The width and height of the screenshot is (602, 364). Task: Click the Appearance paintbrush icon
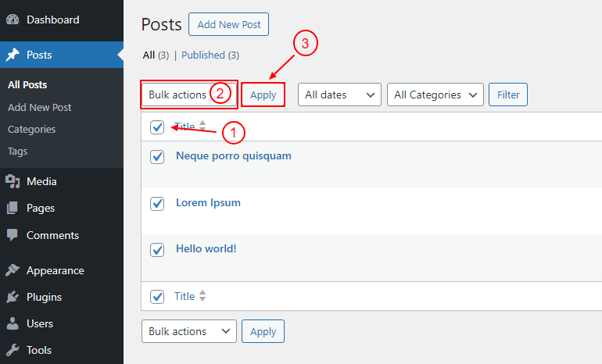click(13, 270)
